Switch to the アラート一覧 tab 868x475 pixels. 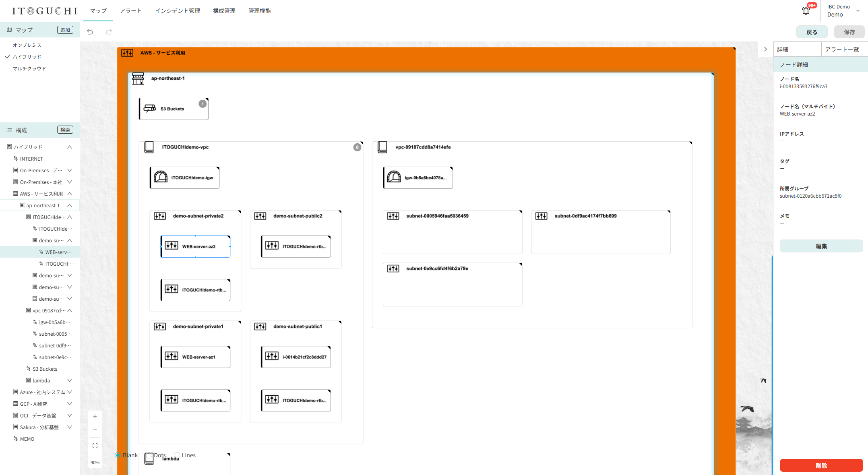coord(842,49)
